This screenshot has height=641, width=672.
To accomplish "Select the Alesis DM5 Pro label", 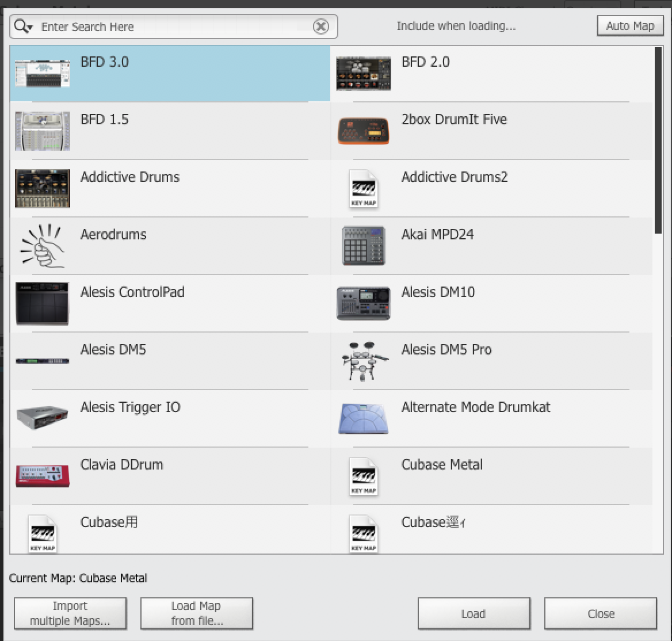I will (x=446, y=349).
